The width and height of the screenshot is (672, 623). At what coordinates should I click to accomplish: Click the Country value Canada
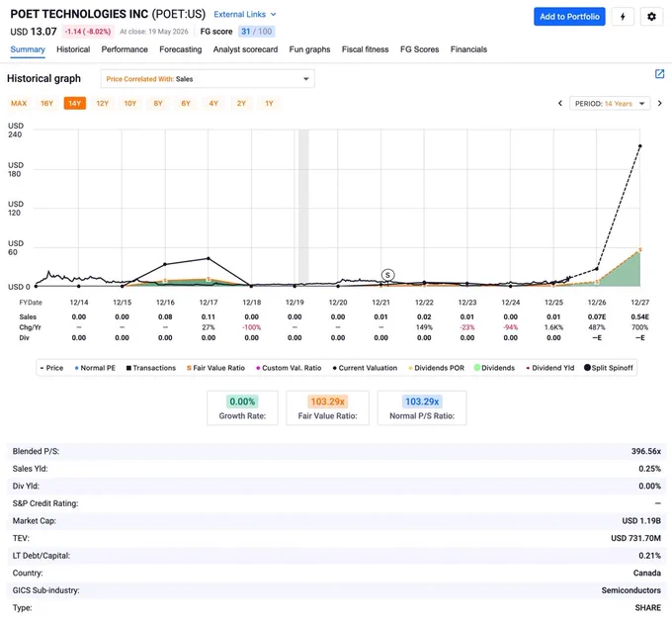(646, 574)
